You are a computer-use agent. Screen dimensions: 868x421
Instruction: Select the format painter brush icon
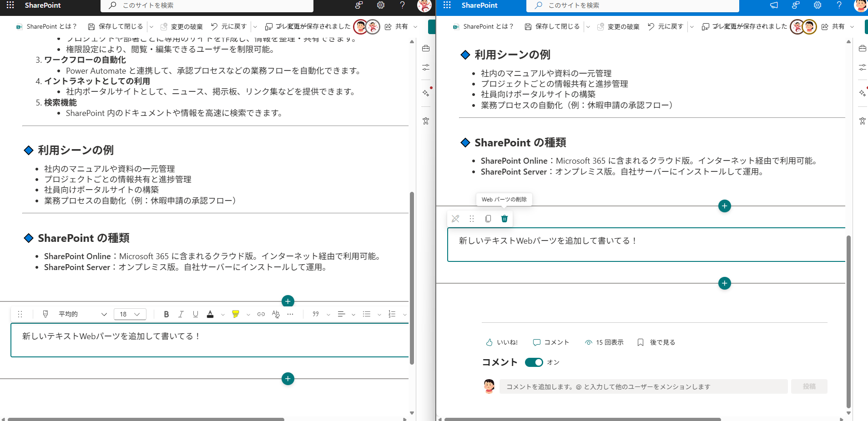click(x=45, y=314)
